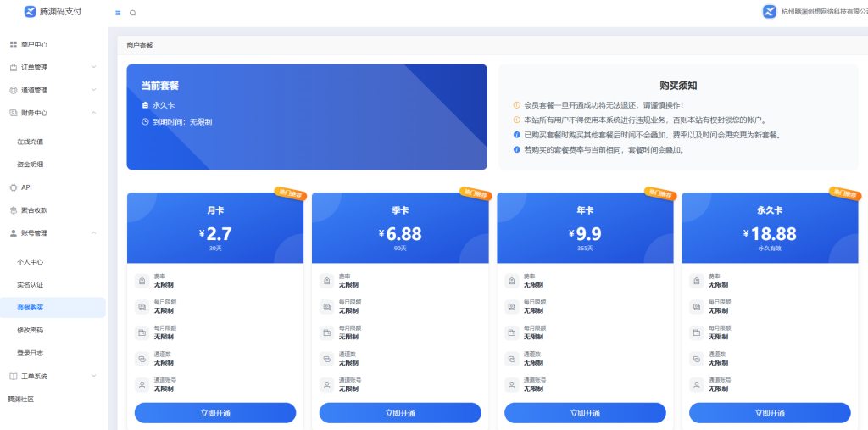Click 热门推荐 badge on 月卡 card
Viewport: 868px width, 430px height.
(x=290, y=194)
